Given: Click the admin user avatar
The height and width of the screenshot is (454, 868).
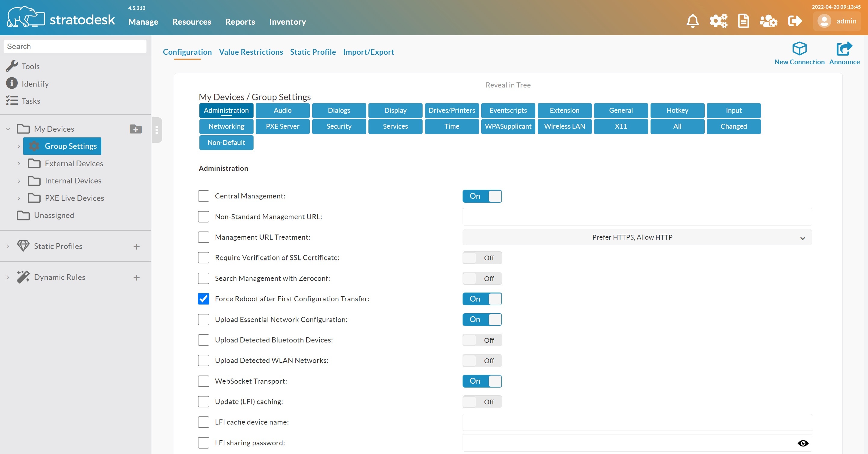Looking at the screenshot, I should click(x=824, y=21).
